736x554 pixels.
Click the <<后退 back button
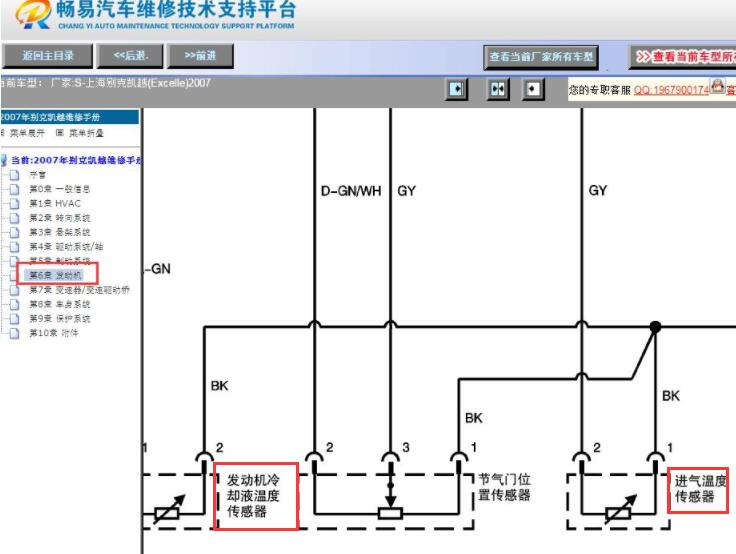[130, 56]
